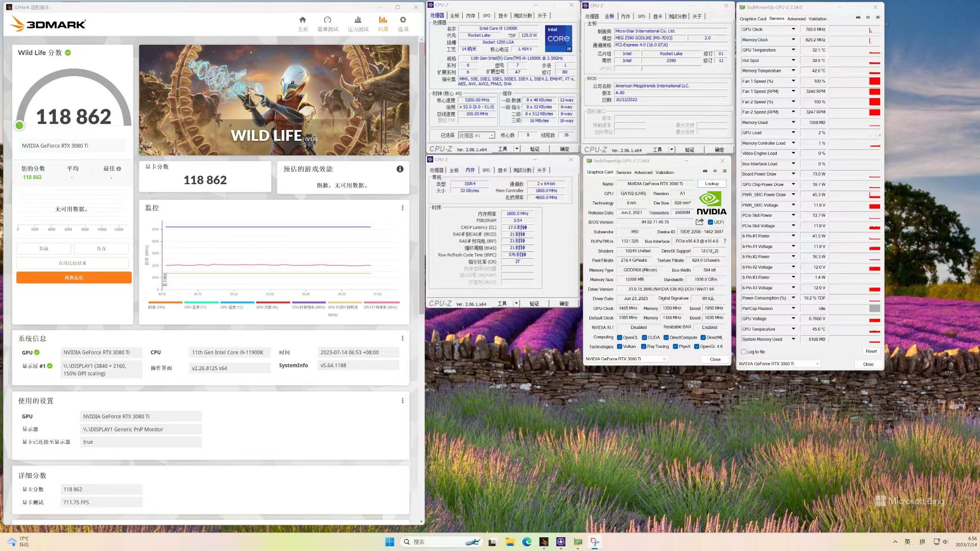Open 3DMark stress tests icon
980x551 pixels.
(358, 20)
